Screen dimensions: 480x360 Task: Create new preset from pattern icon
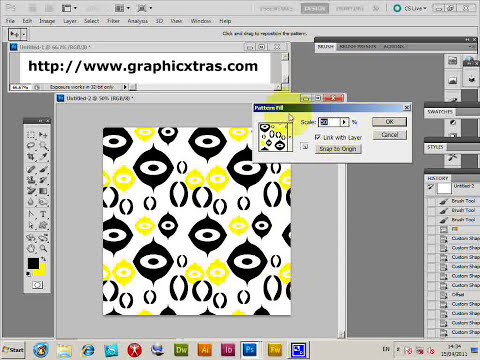[304, 146]
